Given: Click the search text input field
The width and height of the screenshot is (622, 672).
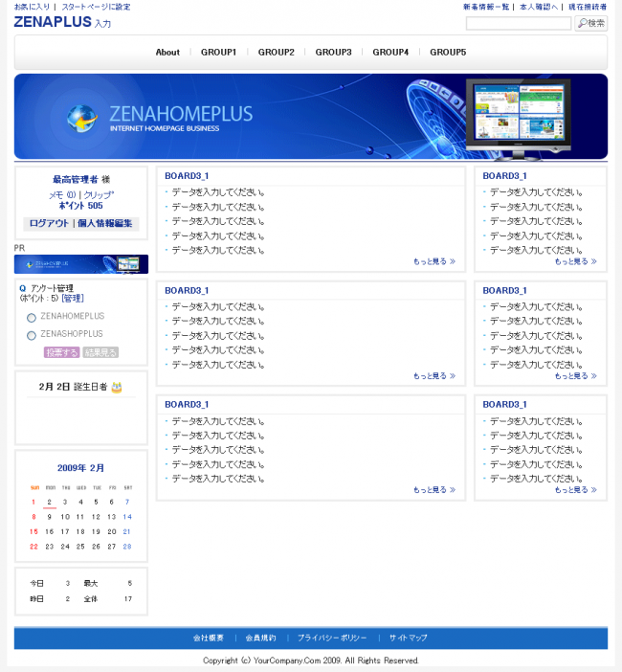Looking at the screenshot, I should pos(518,23).
